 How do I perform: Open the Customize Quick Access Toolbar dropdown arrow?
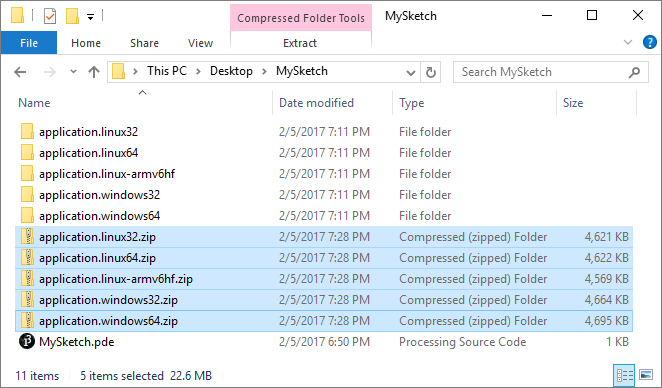point(90,17)
